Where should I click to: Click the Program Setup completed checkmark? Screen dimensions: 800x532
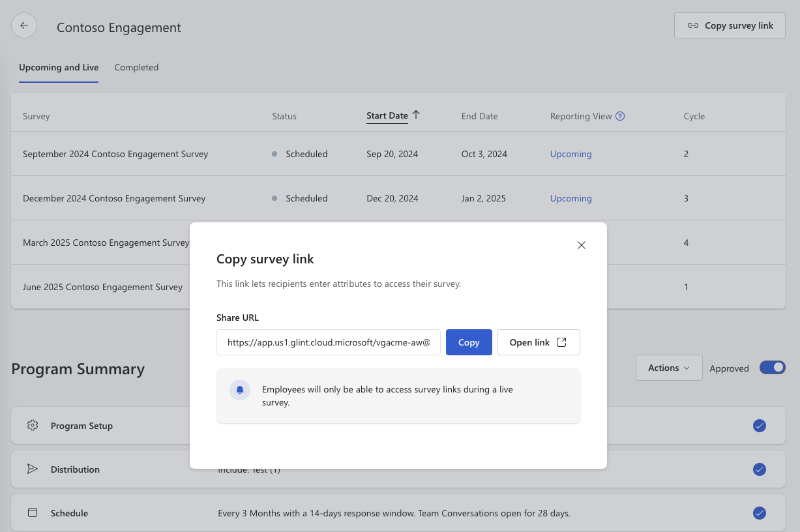[x=759, y=426]
